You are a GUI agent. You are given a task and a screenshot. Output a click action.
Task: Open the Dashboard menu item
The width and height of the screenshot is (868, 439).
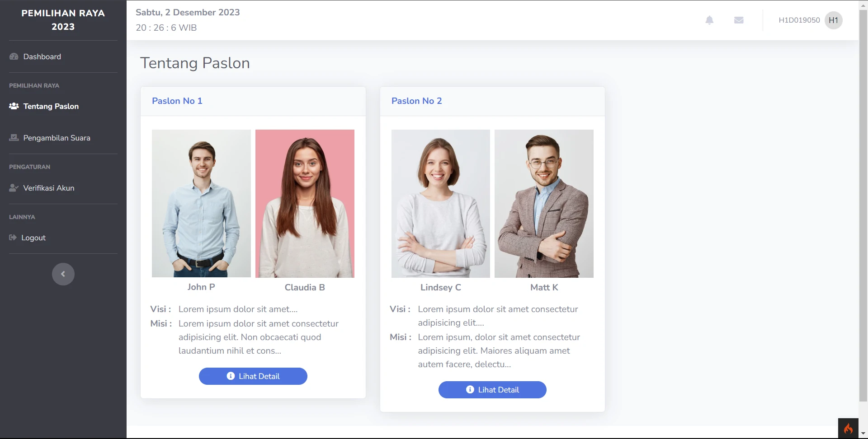click(42, 56)
